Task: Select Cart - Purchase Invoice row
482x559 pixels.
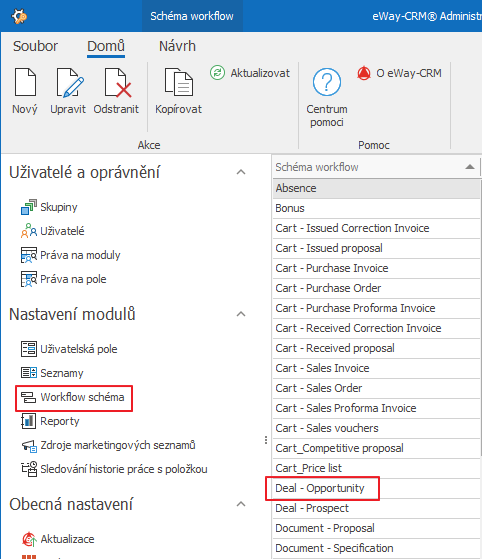Action: click(376, 268)
